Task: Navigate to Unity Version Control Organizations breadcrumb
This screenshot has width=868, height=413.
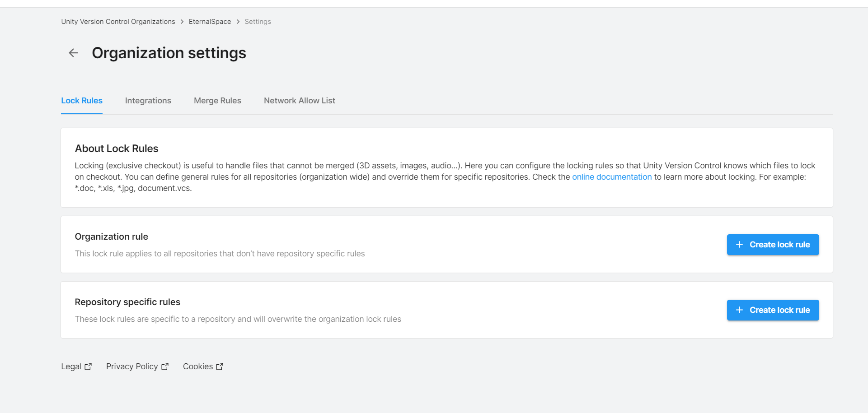Action: click(118, 22)
